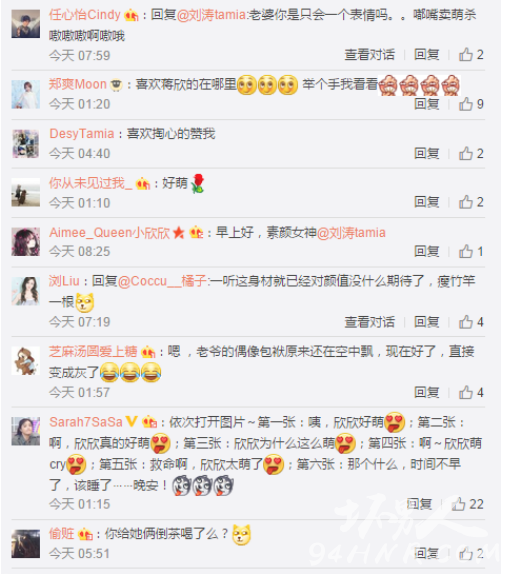Click the membership crown icon beside 偷赃

coord(85,534)
